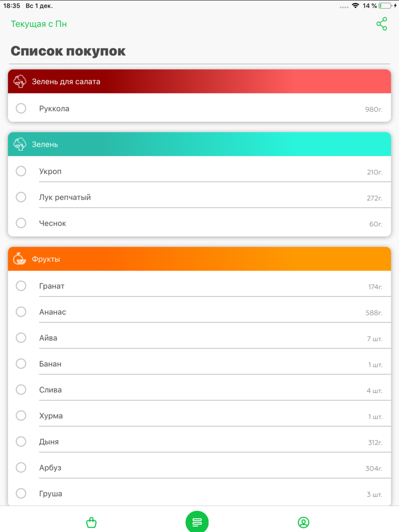Tap the Список покупок title
Screen dimensions: 399x532
click(68, 51)
